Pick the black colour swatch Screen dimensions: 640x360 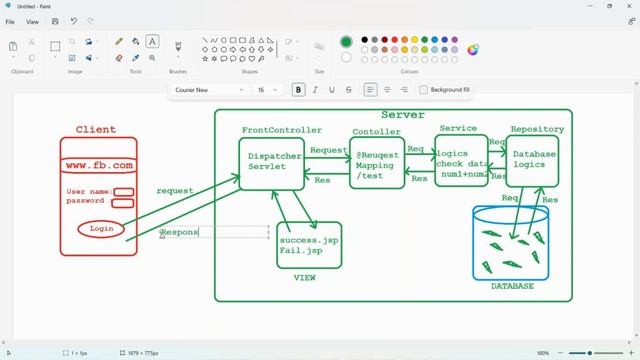pyautogui.click(x=364, y=40)
